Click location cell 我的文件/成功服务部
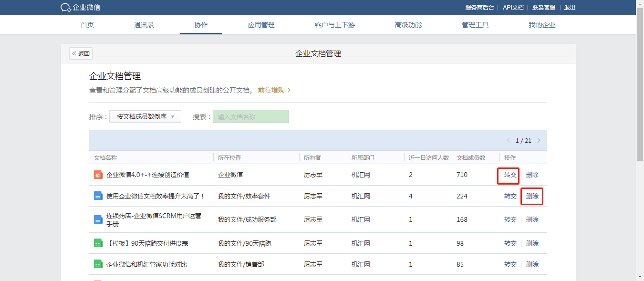 click(x=247, y=219)
